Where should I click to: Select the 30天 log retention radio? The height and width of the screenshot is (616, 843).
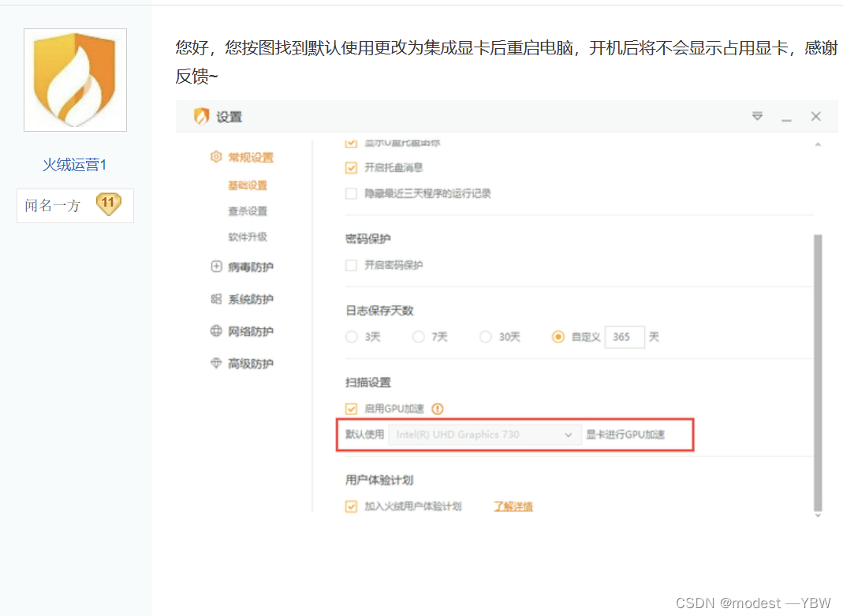pos(486,337)
